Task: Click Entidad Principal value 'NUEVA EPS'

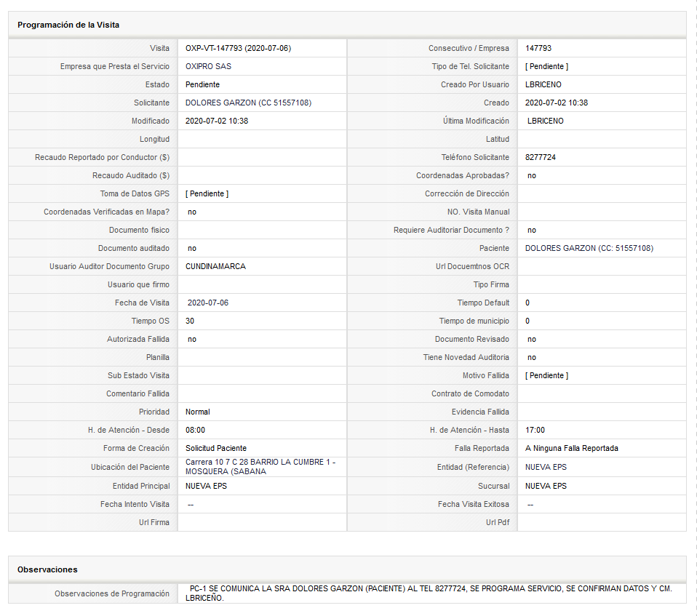Action: coord(206,487)
